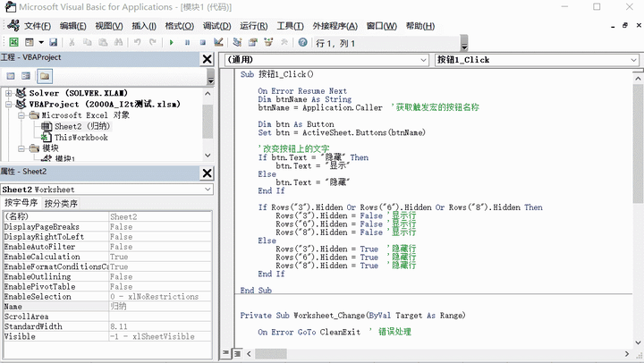Open the 调试(D) menu
This screenshot has width=644, height=363.
click(x=216, y=26)
